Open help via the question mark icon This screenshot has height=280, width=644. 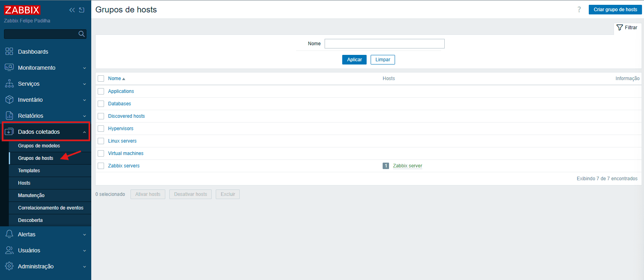[x=579, y=10]
